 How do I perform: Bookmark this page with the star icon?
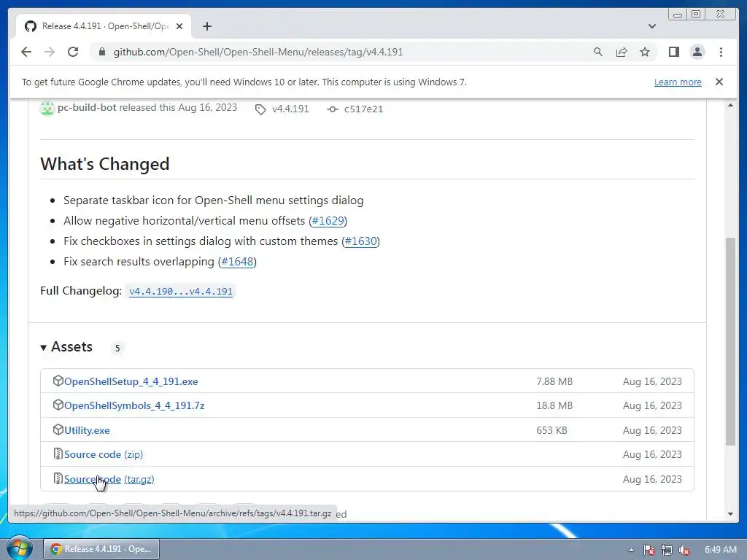point(645,52)
